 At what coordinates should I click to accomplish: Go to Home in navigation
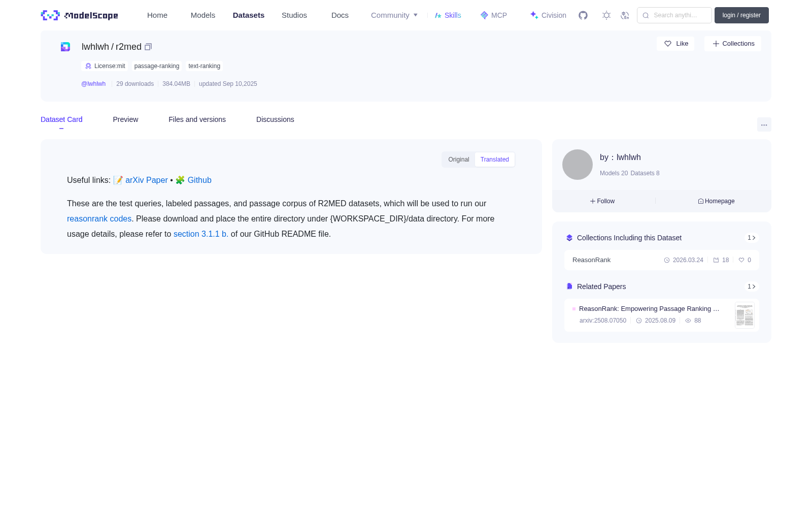coord(157,15)
